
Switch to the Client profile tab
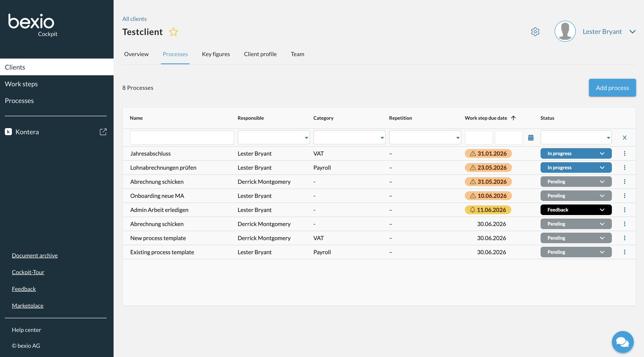[x=260, y=54]
